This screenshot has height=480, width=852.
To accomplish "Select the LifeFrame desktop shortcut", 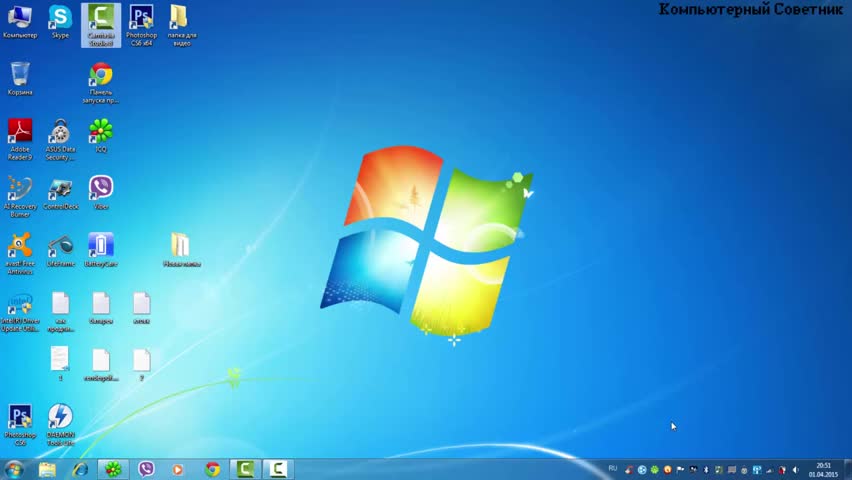I will (x=60, y=250).
